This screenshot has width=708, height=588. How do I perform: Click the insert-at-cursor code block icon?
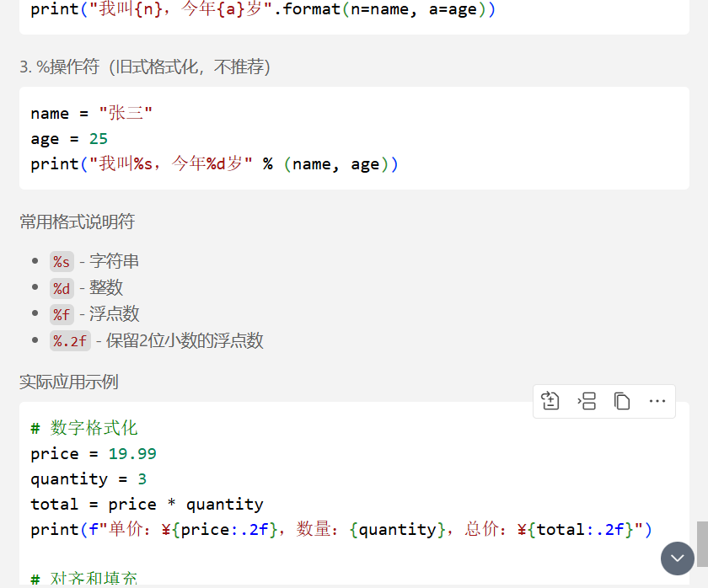(587, 401)
